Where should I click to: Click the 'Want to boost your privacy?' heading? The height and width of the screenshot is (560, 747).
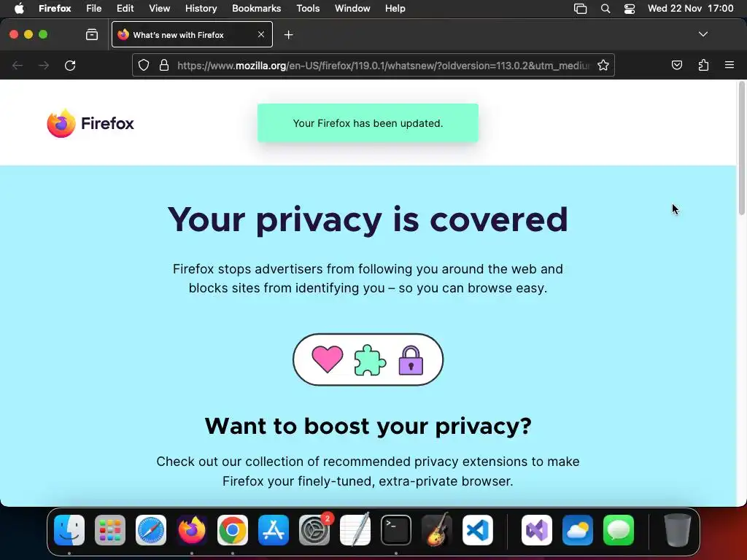[368, 426]
